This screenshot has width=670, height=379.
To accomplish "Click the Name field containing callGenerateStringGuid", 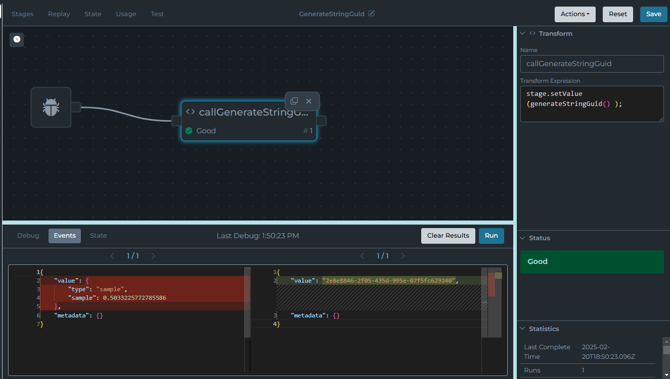I will pyautogui.click(x=592, y=64).
